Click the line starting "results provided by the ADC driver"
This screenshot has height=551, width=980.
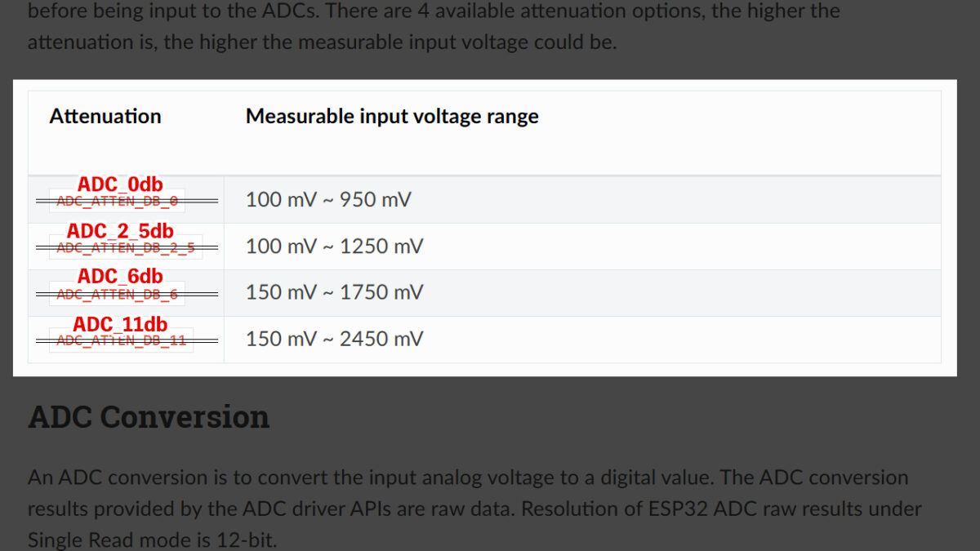474,509
